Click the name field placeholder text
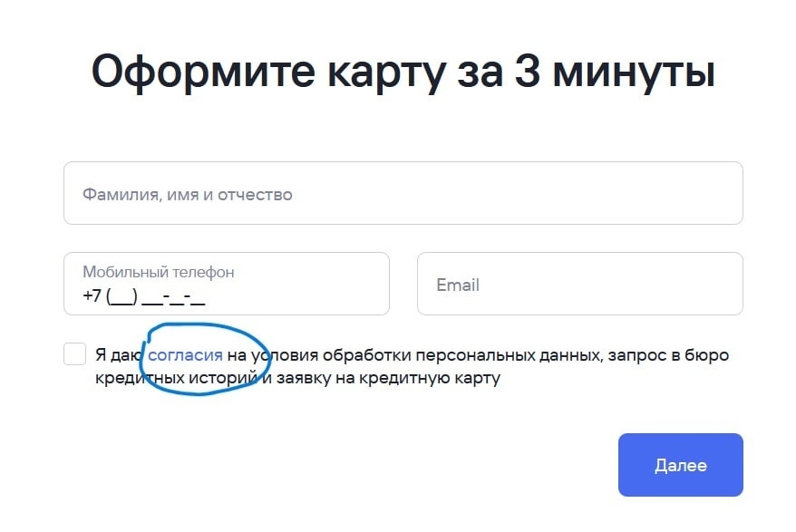Viewport: 796px width, 532px height. pyautogui.click(x=187, y=193)
